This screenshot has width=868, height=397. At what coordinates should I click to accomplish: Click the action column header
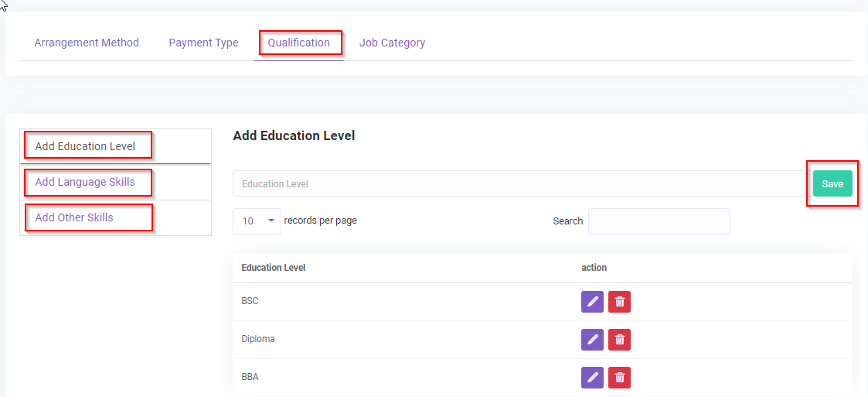[594, 268]
